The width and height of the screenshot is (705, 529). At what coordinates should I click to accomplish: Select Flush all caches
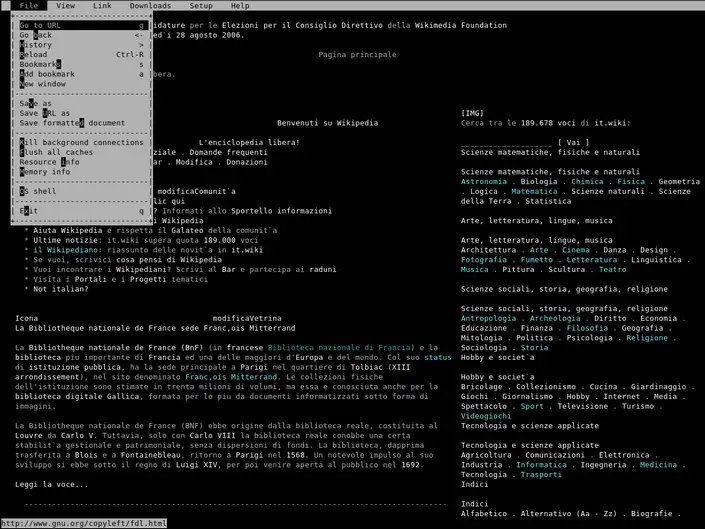82,152
